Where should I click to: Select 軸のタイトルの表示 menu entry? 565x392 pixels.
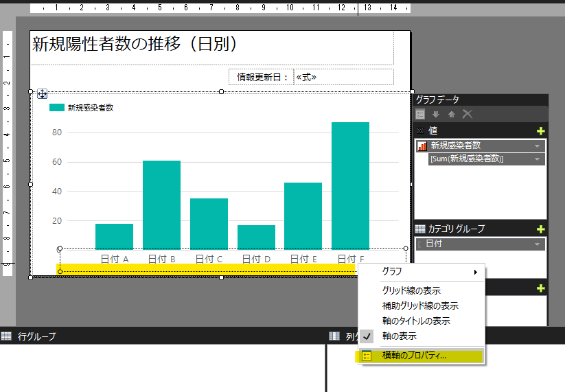click(416, 321)
